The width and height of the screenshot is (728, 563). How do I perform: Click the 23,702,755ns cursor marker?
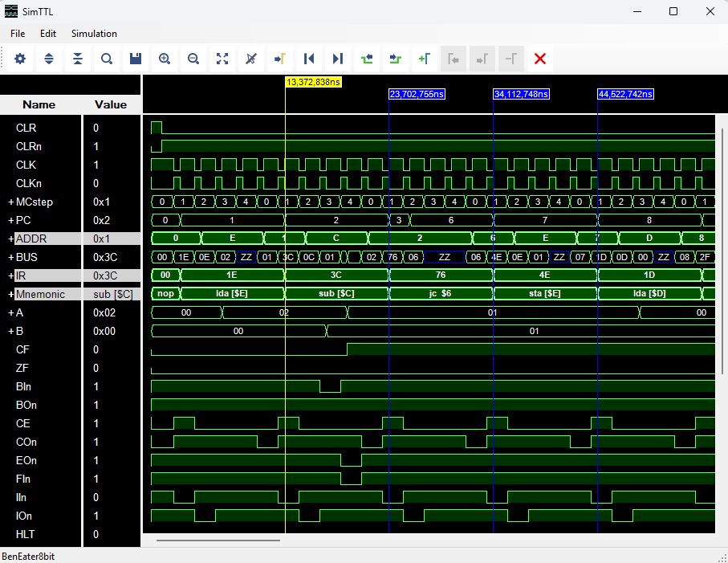pos(417,94)
